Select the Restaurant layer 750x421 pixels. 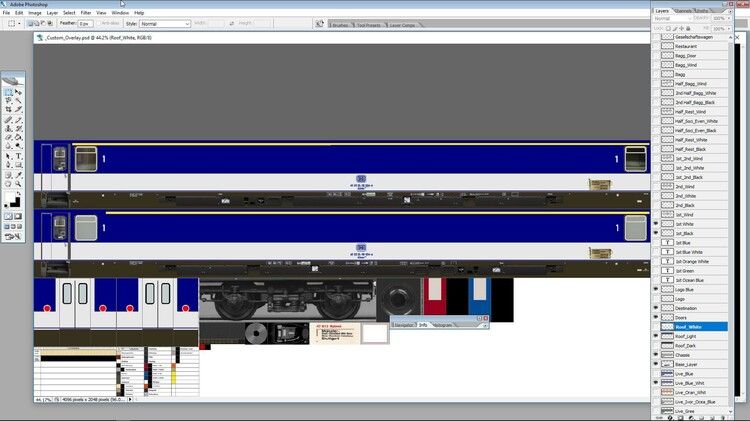[694, 46]
